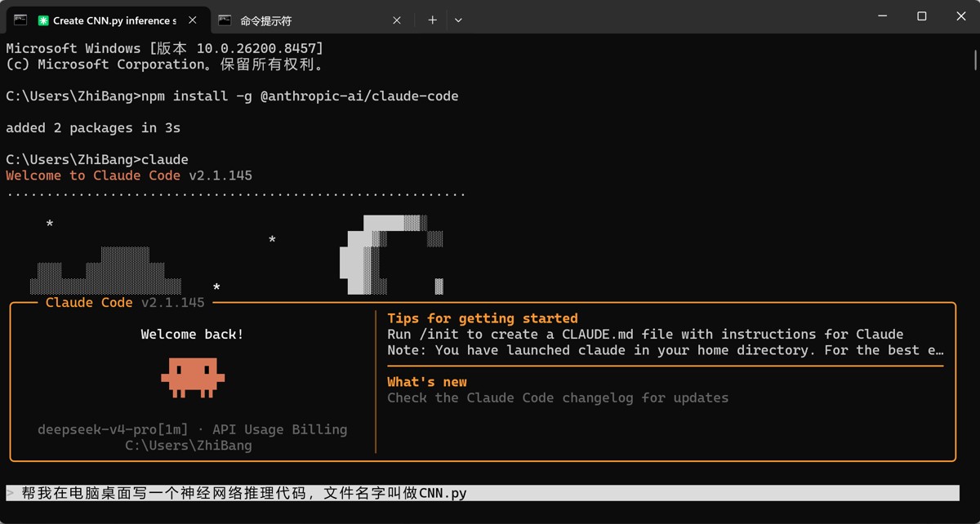This screenshot has height=524, width=980.
Task: Click the "What's new" heading
Action: tap(427, 382)
